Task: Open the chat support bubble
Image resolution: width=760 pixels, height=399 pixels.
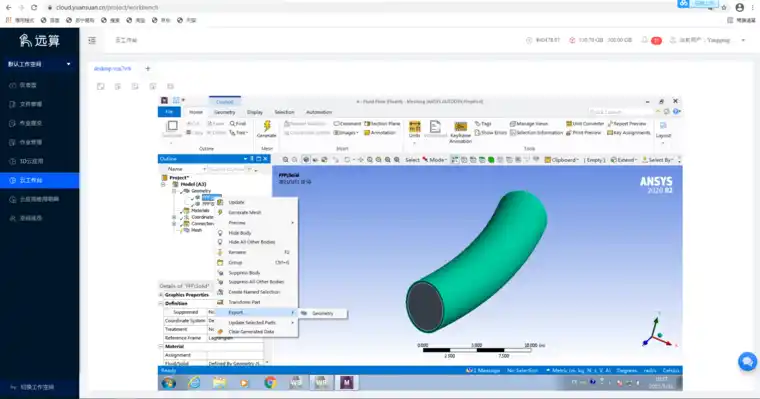Action: coord(747,361)
